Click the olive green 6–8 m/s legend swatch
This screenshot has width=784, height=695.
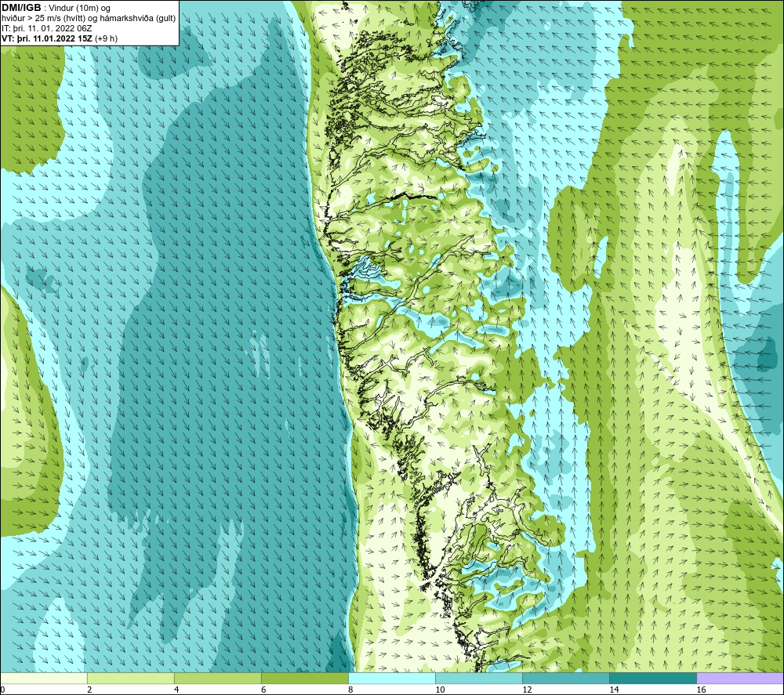pyautogui.click(x=304, y=679)
